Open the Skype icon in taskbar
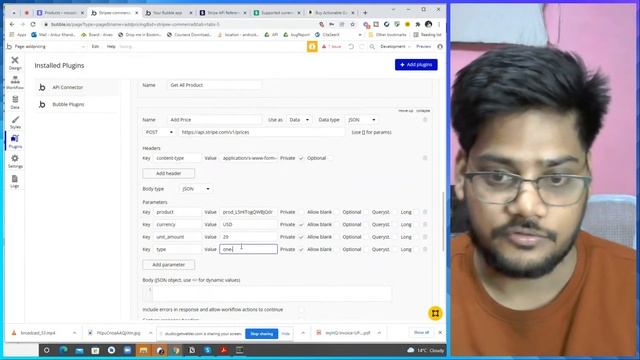This screenshot has height=360, width=640. click(208, 350)
